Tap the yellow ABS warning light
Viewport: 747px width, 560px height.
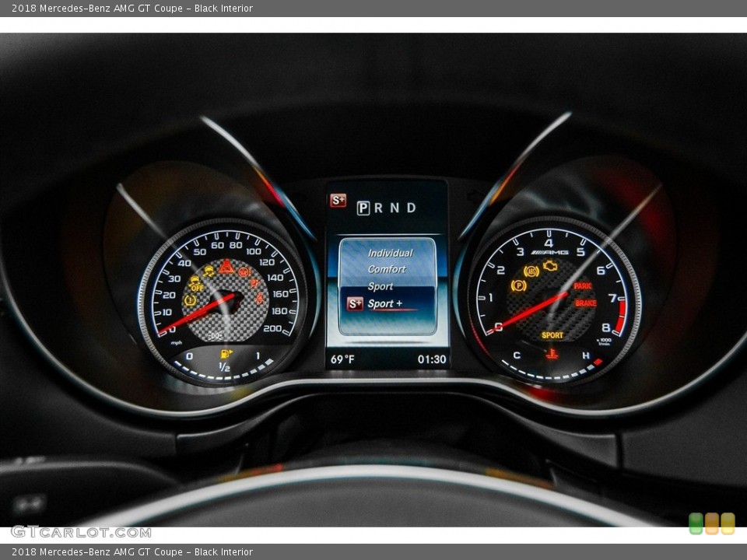point(531,271)
